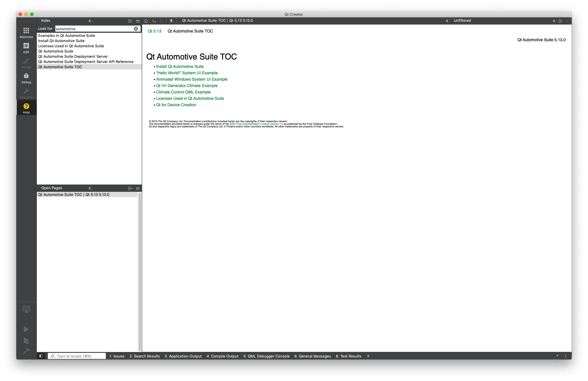This screenshot has width=588, height=381.
Task: Open the Compile Output pane
Action: pyautogui.click(x=223, y=356)
